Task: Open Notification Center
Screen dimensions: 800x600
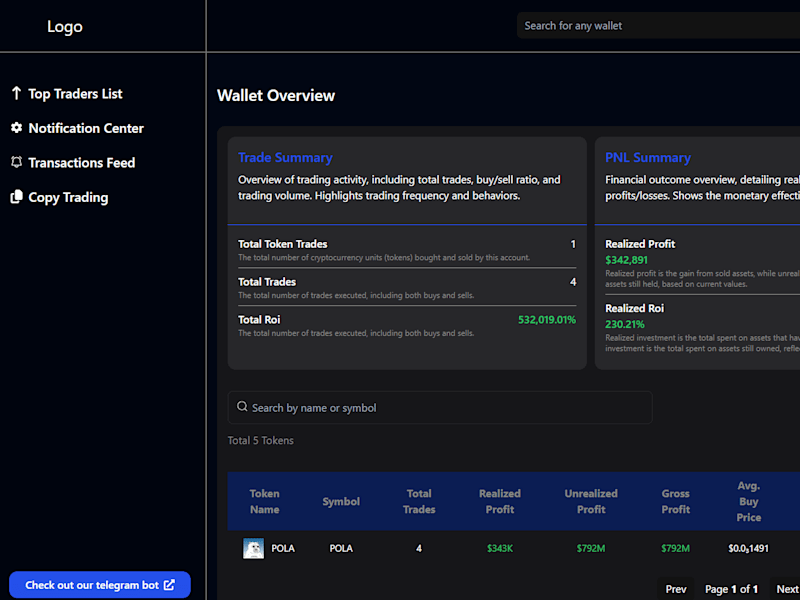Action: click(x=86, y=129)
